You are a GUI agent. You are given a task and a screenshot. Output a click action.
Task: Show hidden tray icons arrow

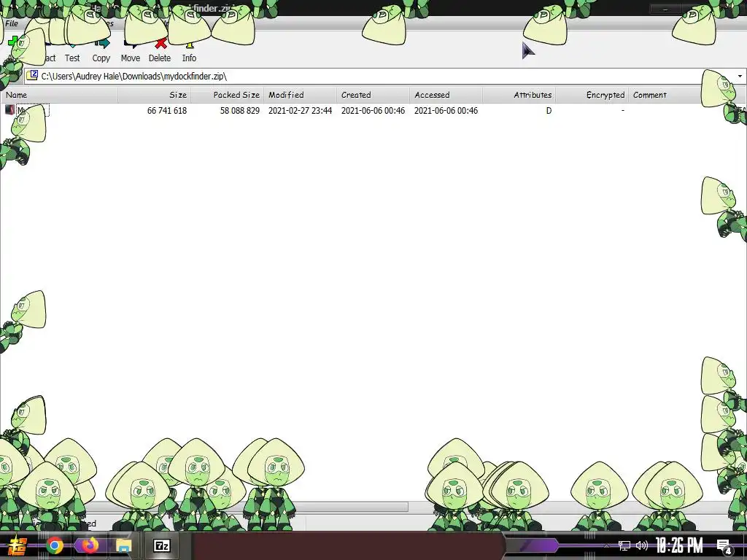click(x=606, y=545)
